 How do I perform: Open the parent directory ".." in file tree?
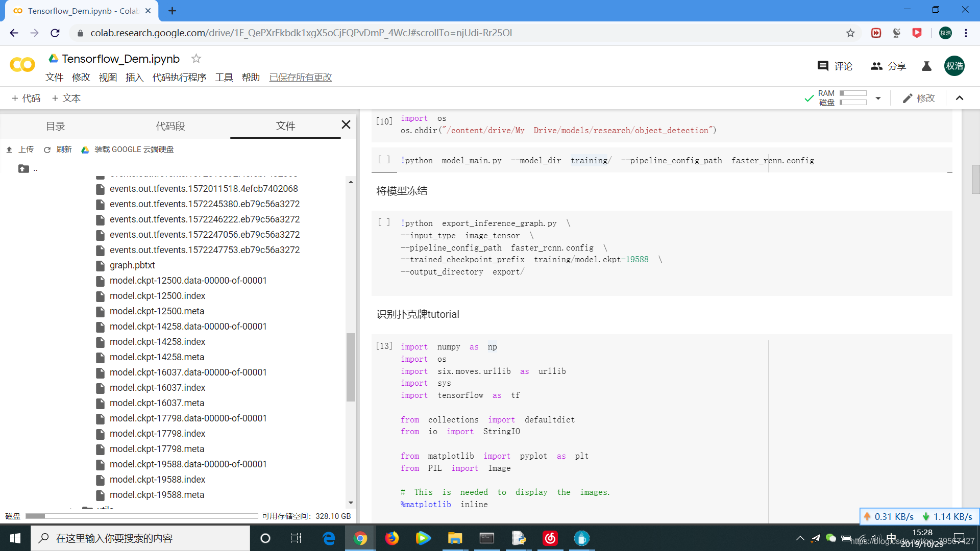click(28, 168)
